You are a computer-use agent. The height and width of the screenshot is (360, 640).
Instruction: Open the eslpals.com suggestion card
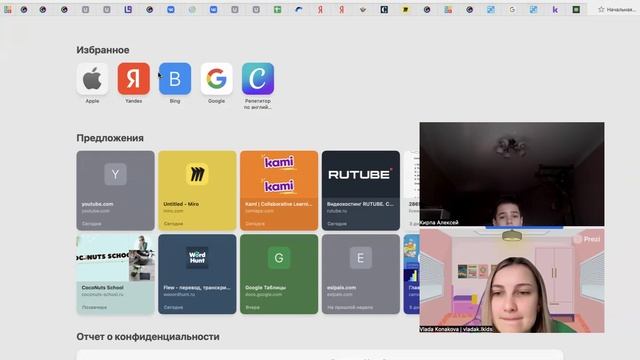[361, 274]
